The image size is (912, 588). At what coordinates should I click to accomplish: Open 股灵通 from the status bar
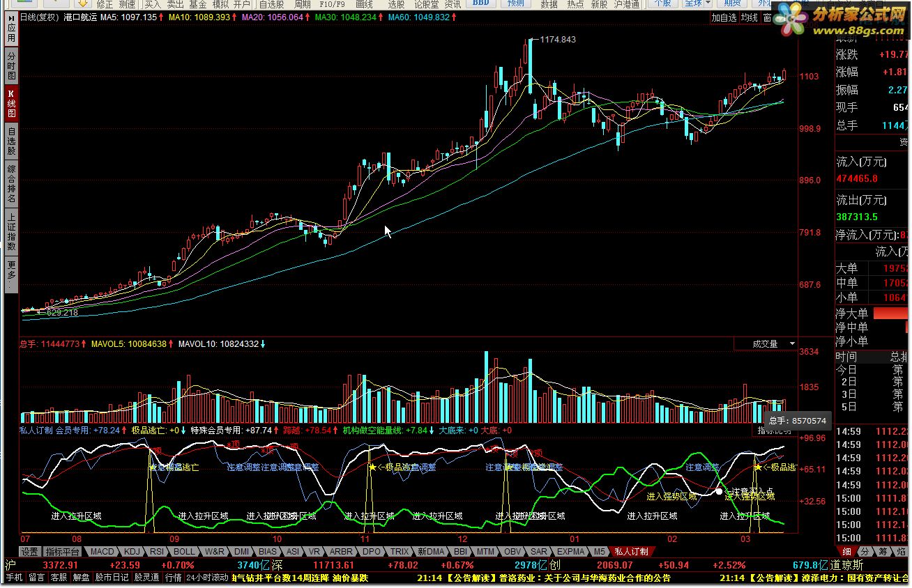point(147,578)
